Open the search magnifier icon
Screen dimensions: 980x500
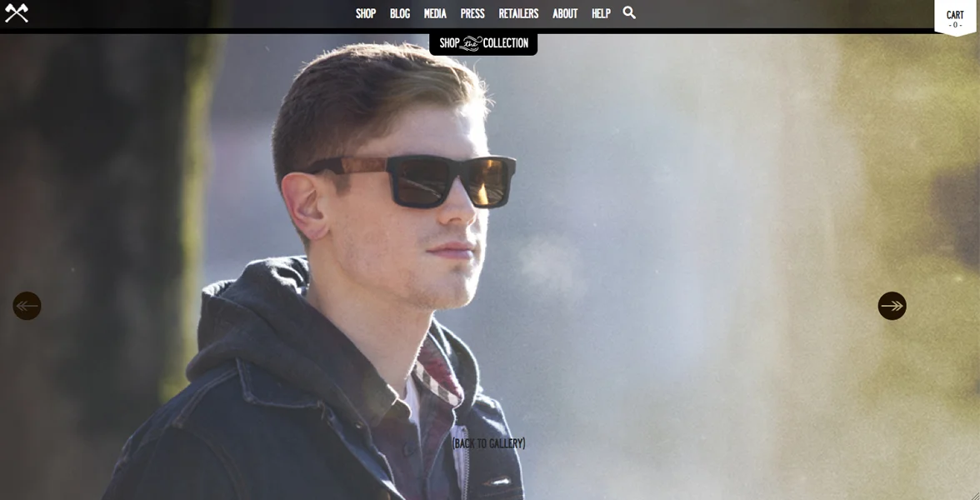[x=629, y=12]
